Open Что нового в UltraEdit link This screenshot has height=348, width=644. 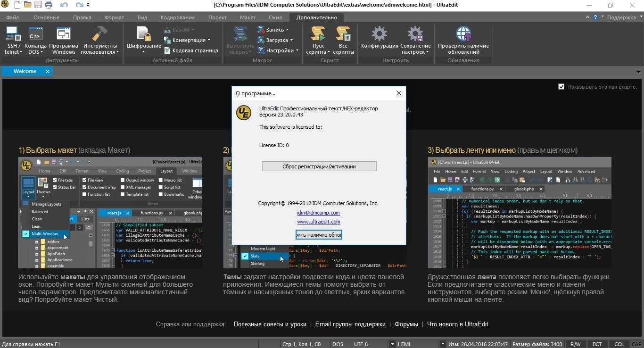pos(457,324)
